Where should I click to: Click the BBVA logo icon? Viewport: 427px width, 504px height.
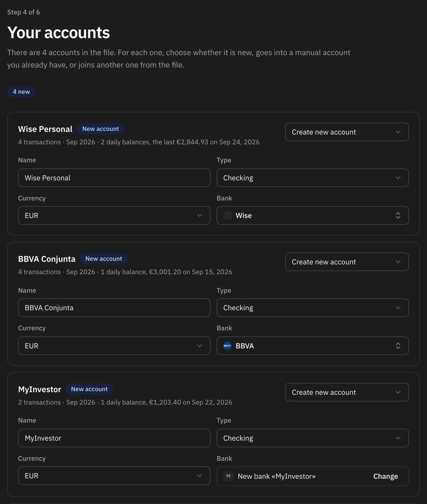[227, 346]
